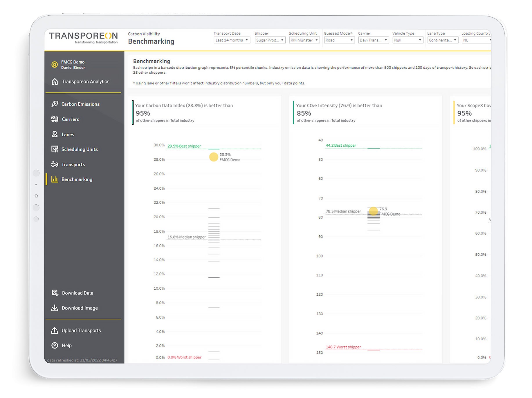Open the Scheduling Unit dropdown
Viewport: 532px width, 398px height.
pos(304,40)
